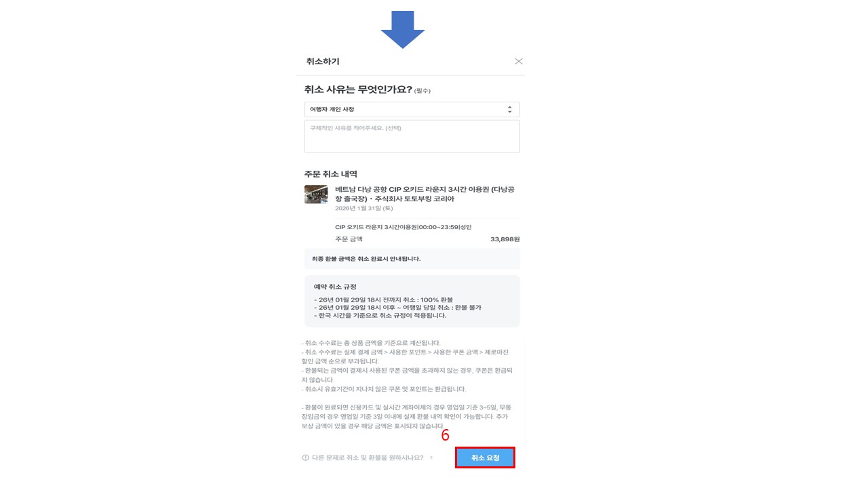Screen dimensions: 868x488
Task: Close the 취소하기 dialog with the X icon
Action: pyautogui.click(x=519, y=61)
